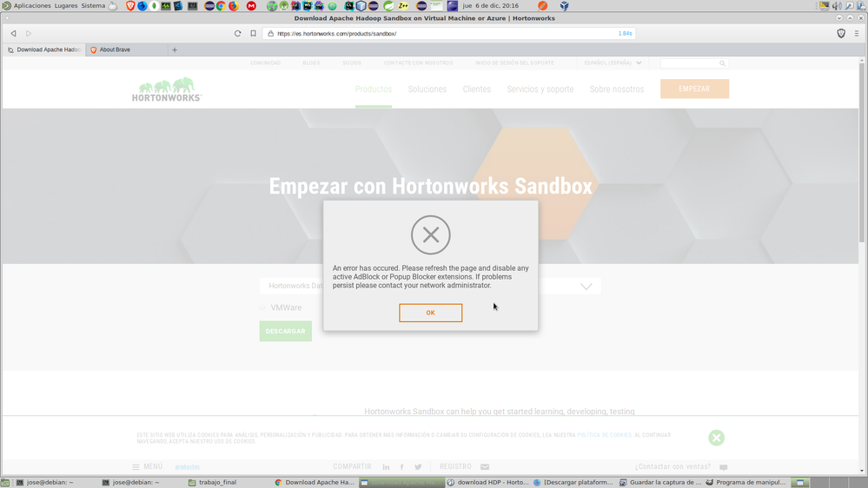Open Brave Shields lion icon
The width and height of the screenshot is (868, 488).
click(841, 34)
